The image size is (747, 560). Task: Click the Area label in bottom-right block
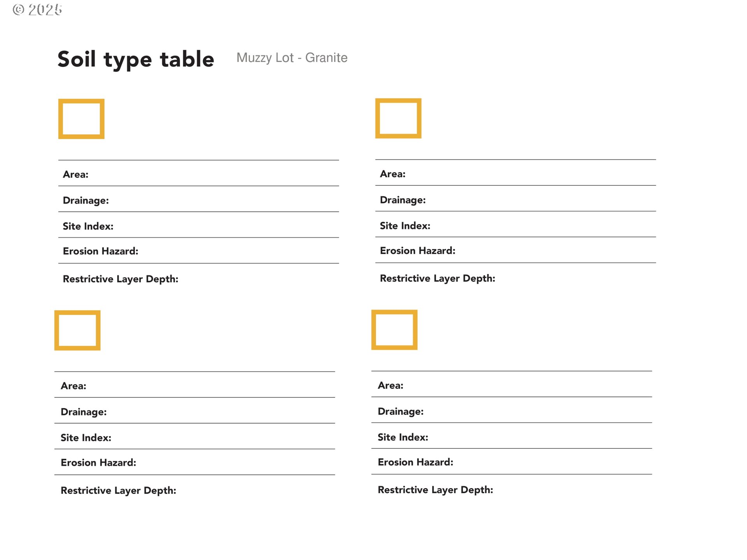click(x=391, y=385)
